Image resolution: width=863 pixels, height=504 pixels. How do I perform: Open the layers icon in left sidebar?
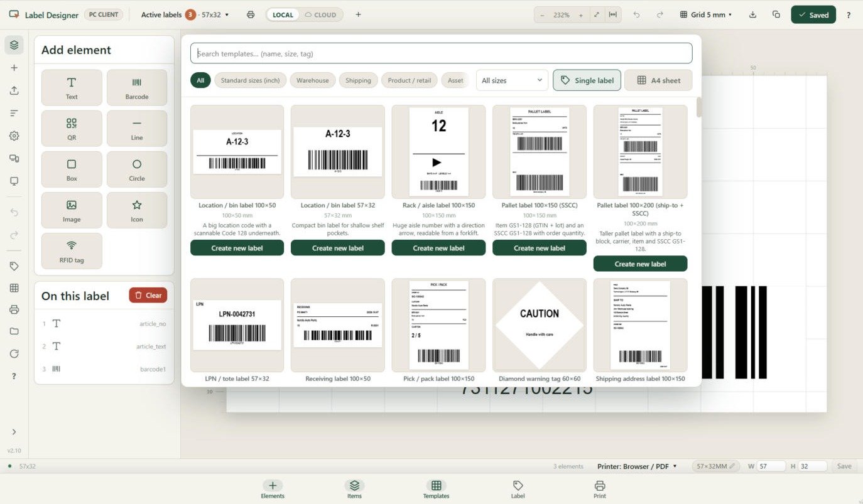point(14,45)
